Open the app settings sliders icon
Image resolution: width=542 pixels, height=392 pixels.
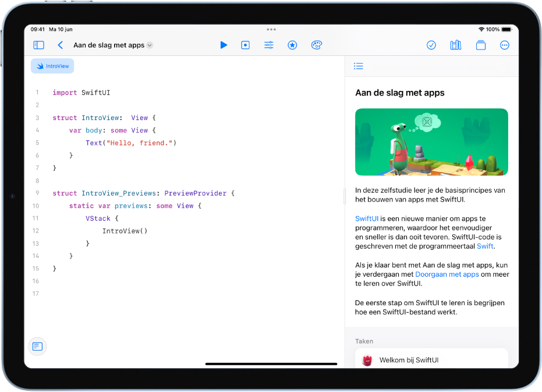click(x=268, y=45)
